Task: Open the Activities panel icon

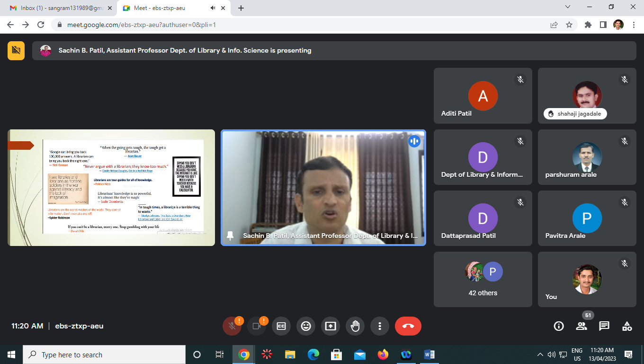Action: click(627, 326)
